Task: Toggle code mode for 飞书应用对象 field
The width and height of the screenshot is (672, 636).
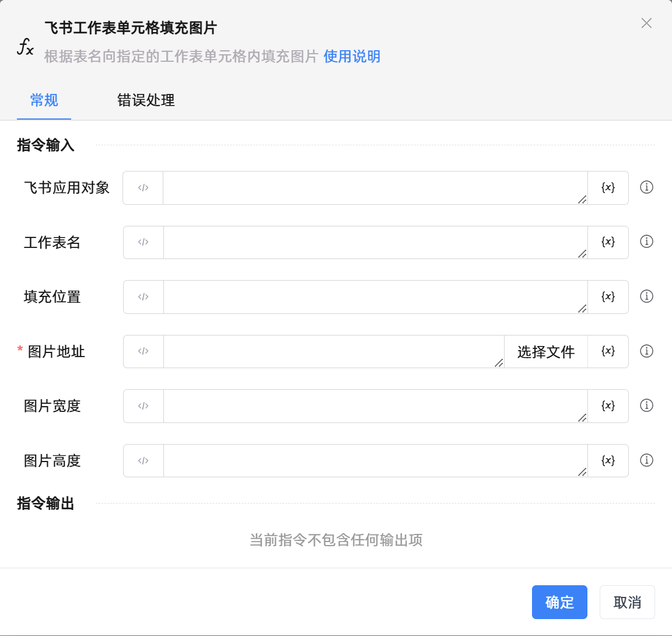Action: (x=143, y=188)
